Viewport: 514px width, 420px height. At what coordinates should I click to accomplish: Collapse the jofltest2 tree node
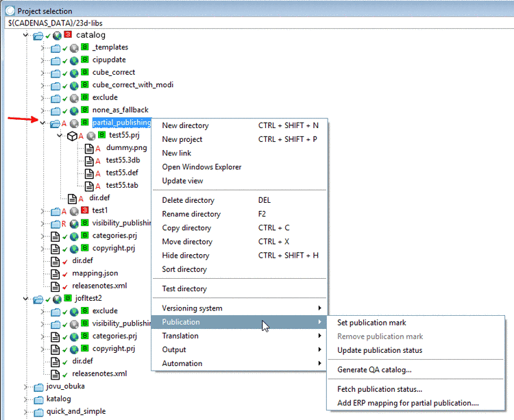coord(25,299)
